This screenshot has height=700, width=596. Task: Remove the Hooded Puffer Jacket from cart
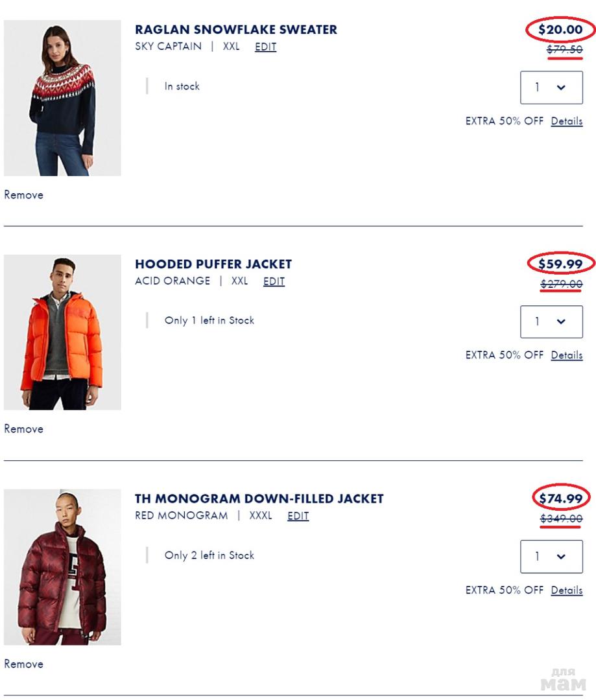tap(24, 428)
